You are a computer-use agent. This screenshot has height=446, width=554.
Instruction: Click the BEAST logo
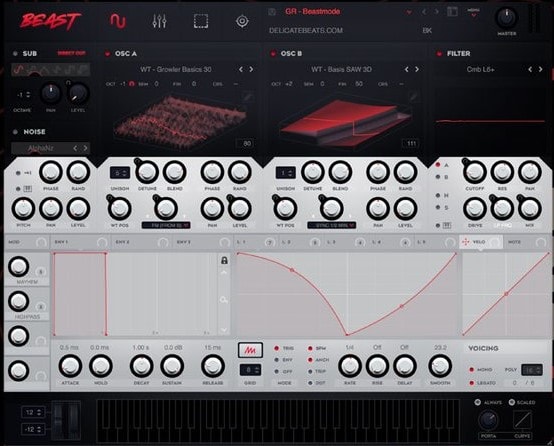(51, 21)
